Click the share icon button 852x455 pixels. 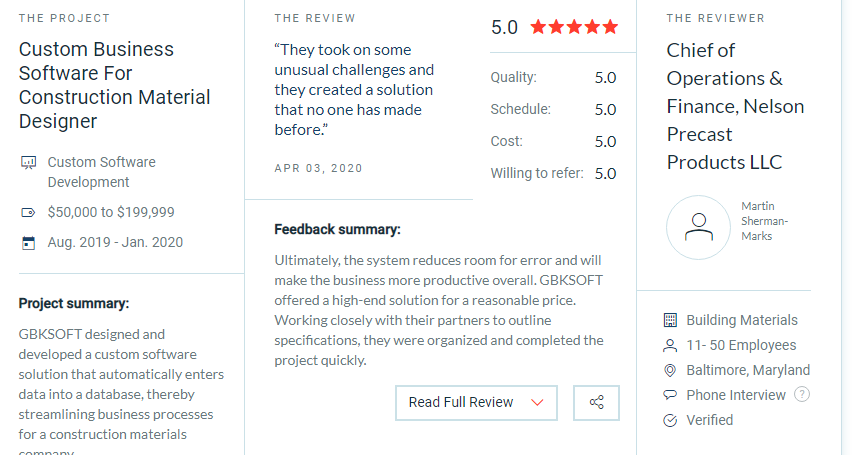point(596,403)
